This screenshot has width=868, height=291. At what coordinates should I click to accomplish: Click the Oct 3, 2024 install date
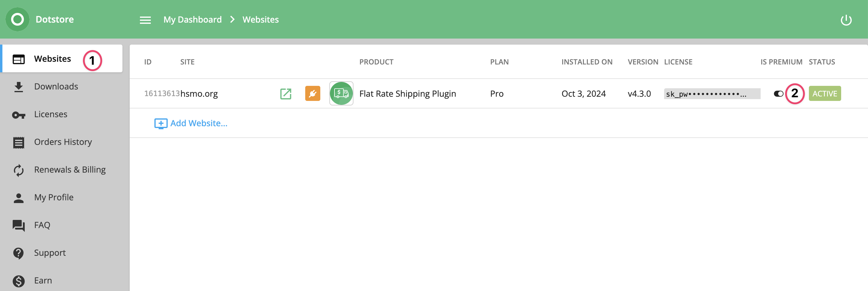(584, 93)
